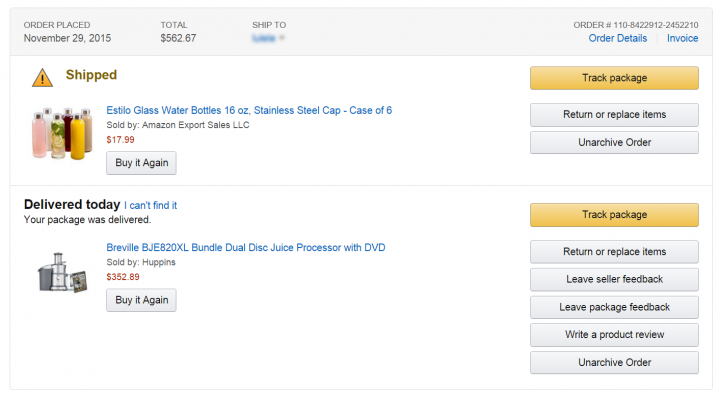Image resolution: width=720 pixels, height=398 pixels.
Task: Track package for the Shipped item
Action: [x=614, y=78]
